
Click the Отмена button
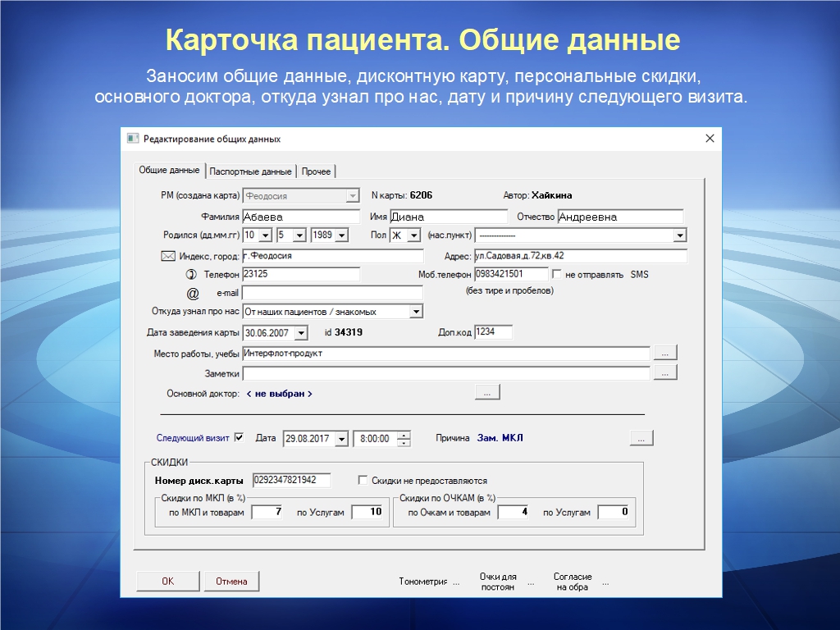tap(231, 582)
